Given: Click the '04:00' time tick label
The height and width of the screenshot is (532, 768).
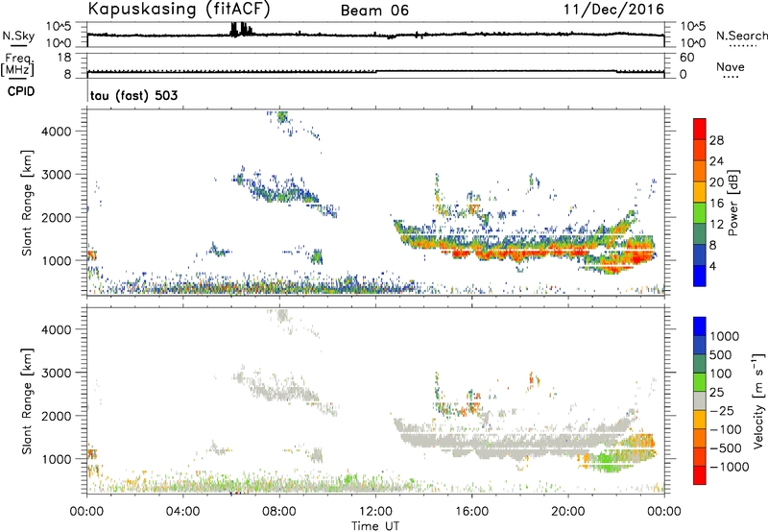Looking at the screenshot, I should [182, 512].
